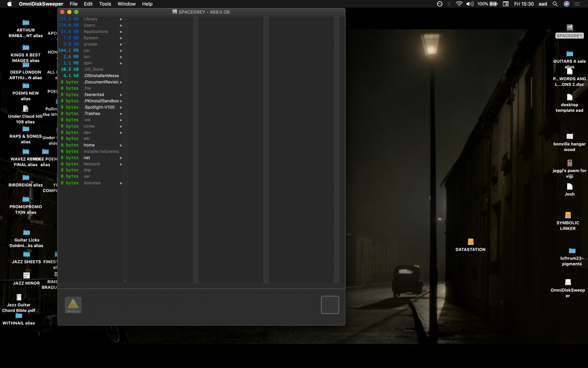Viewport: 588px width, 368px height.
Task: Click the first column resize handle
Action: tap(125, 281)
